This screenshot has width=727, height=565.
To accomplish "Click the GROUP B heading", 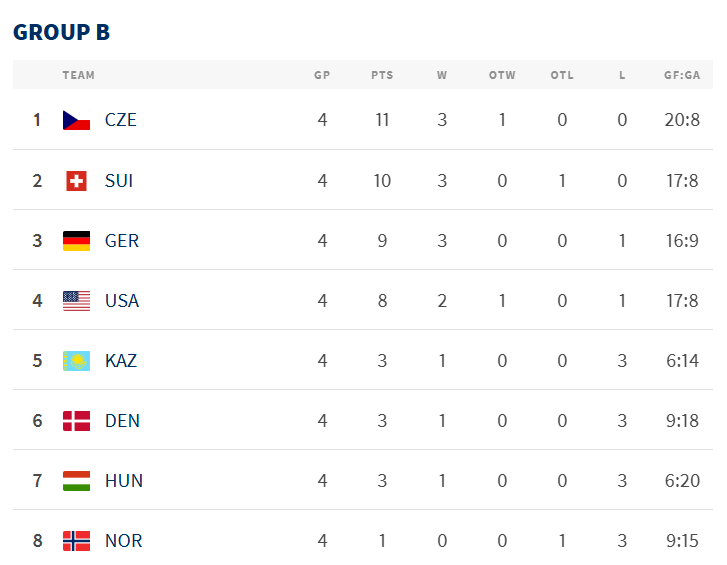I will [x=62, y=32].
